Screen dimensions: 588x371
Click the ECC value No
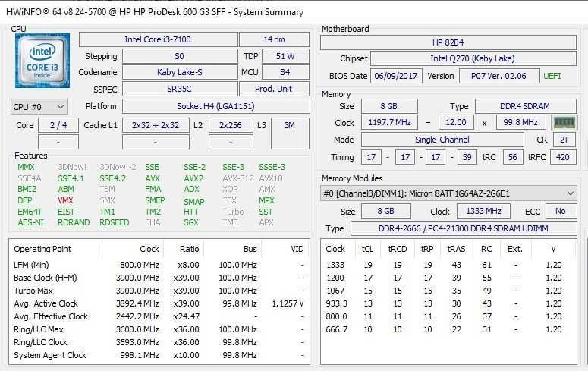[561, 211]
